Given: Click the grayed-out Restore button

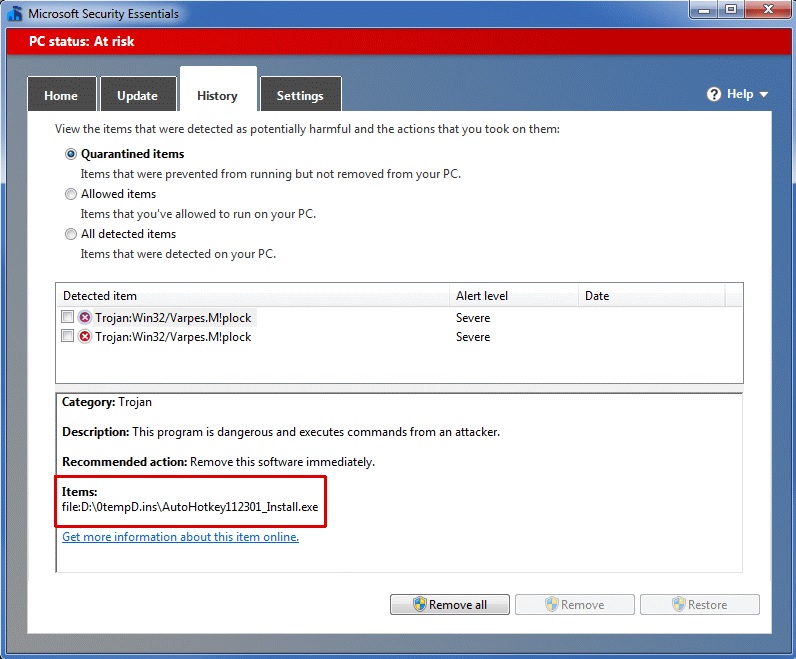Looking at the screenshot, I should (x=700, y=605).
